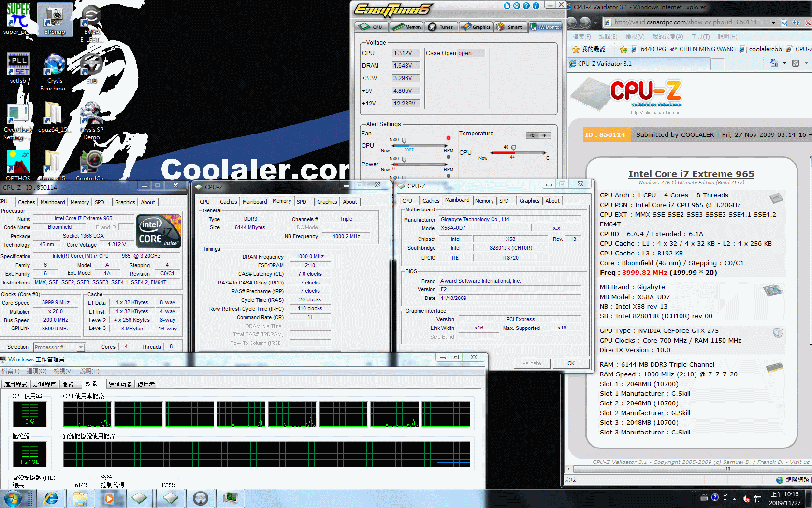Open the ORTHOS desktop icon
Viewport: 812px width, 508px height.
coord(18,165)
